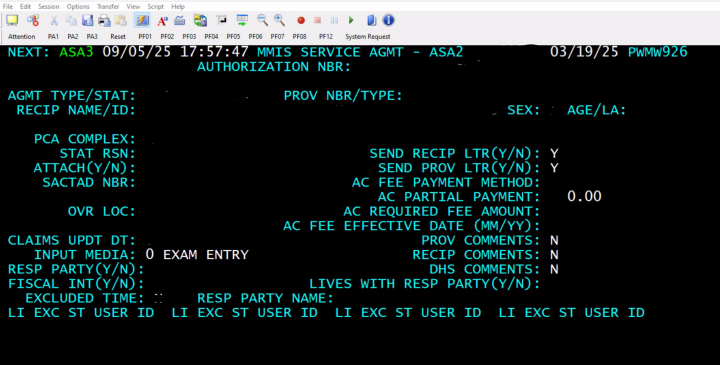Click the SEND RECIP LTR value Y
Viewport: 720px width, 365px height.
pos(554,153)
